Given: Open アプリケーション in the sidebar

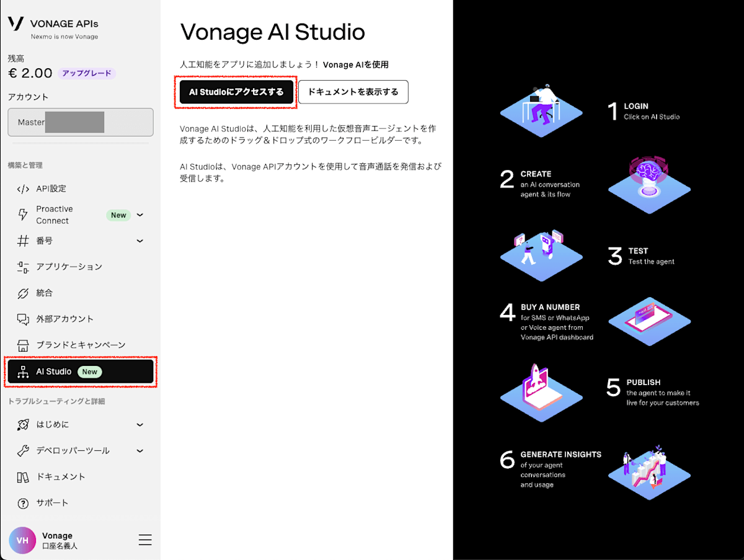Looking at the screenshot, I should tap(81, 267).
